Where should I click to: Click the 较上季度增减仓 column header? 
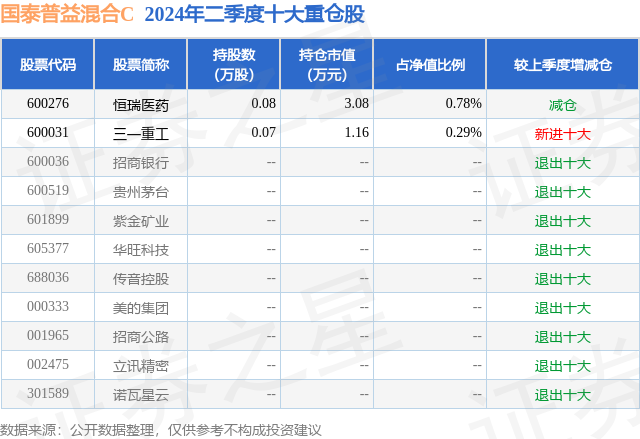pos(563,64)
